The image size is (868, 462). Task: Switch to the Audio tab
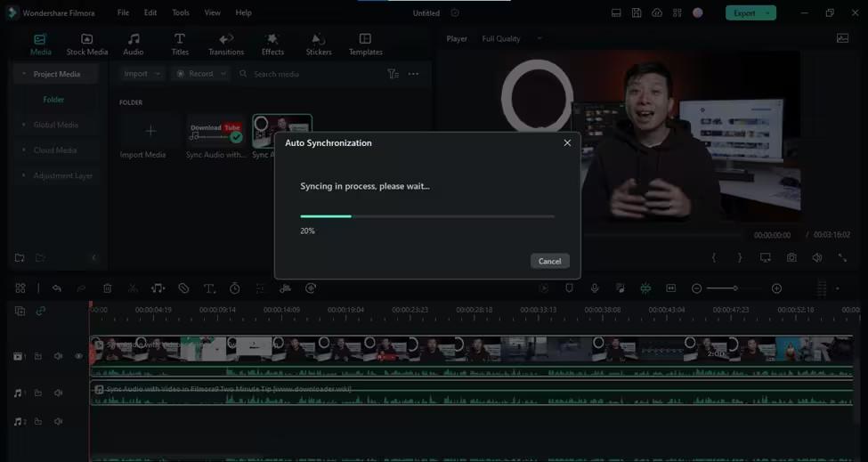pyautogui.click(x=134, y=45)
